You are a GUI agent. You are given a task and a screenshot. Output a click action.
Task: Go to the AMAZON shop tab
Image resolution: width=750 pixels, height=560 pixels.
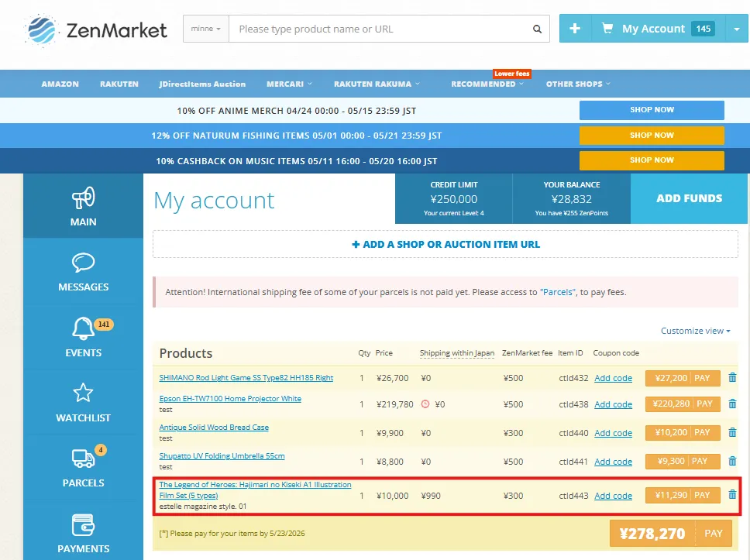[60, 84]
